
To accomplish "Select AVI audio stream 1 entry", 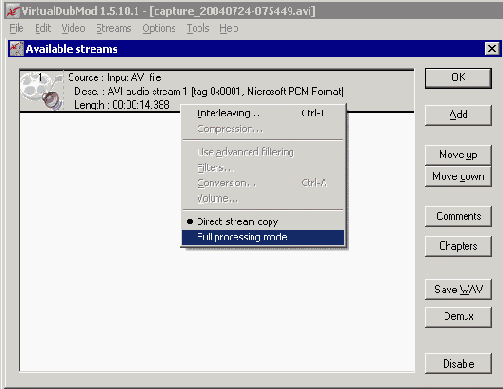I will pos(217,91).
